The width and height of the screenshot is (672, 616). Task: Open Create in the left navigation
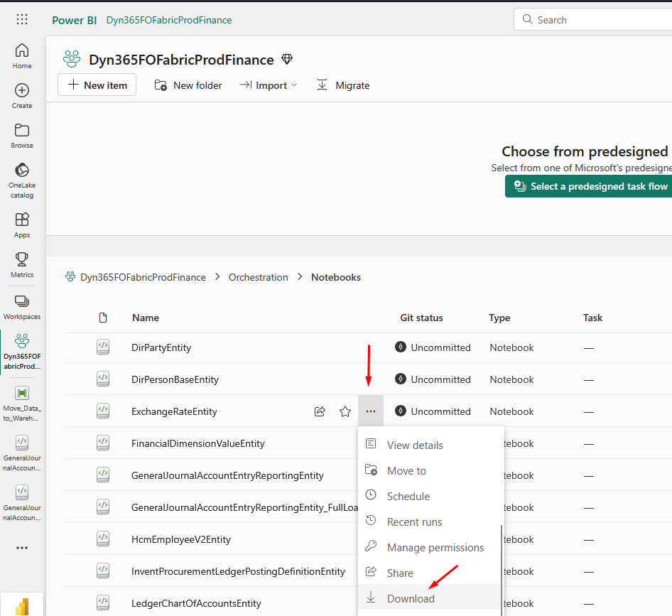(22, 96)
